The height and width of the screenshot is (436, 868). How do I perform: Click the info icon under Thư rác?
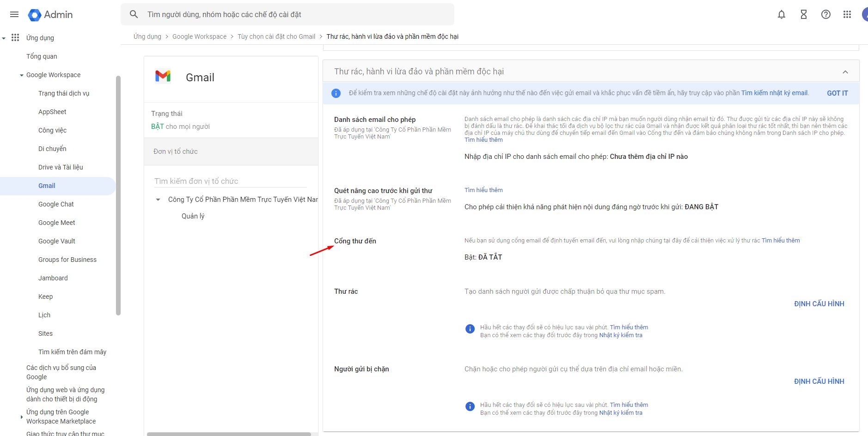470,329
